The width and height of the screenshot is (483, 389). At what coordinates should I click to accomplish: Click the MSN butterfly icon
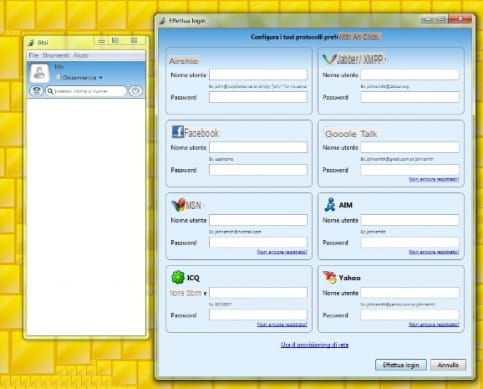(178, 205)
